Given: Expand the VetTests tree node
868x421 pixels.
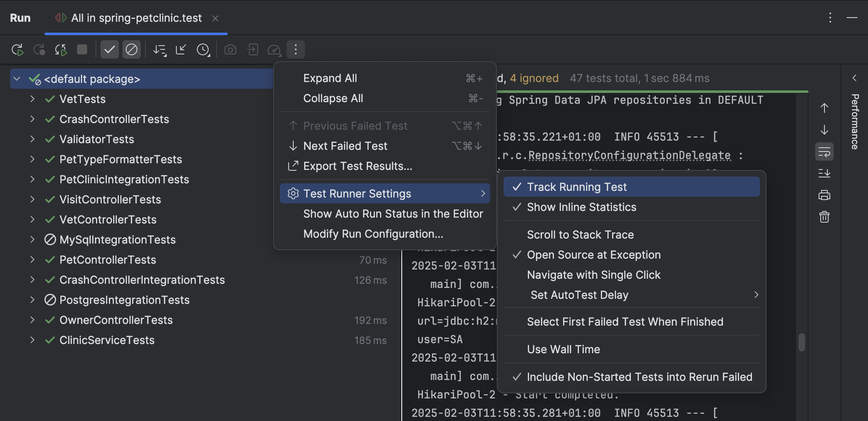Looking at the screenshot, I should coord(33,99).
